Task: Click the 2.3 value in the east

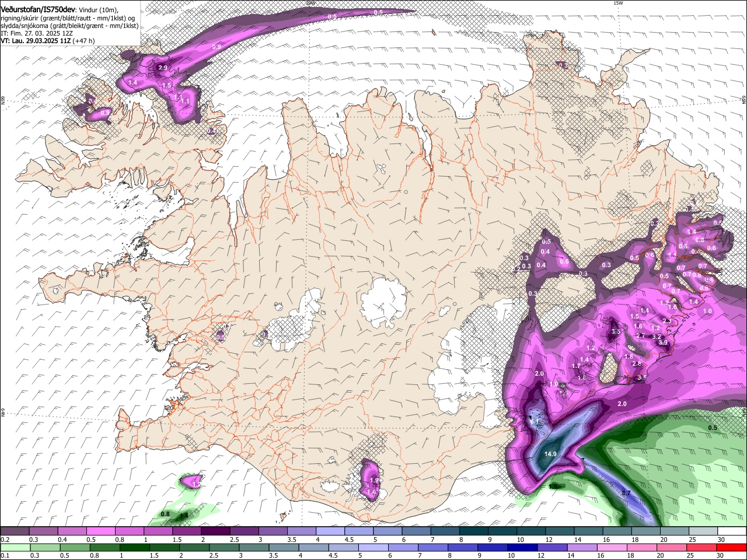Action: click(x=667, y=321)
